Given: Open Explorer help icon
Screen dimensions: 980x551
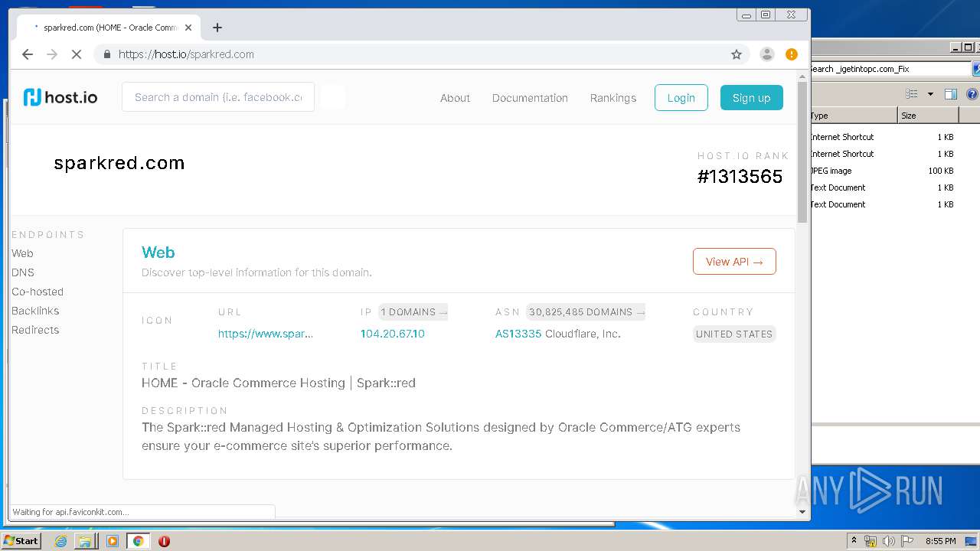Looking at the screenshot, I should pos(972,94).
